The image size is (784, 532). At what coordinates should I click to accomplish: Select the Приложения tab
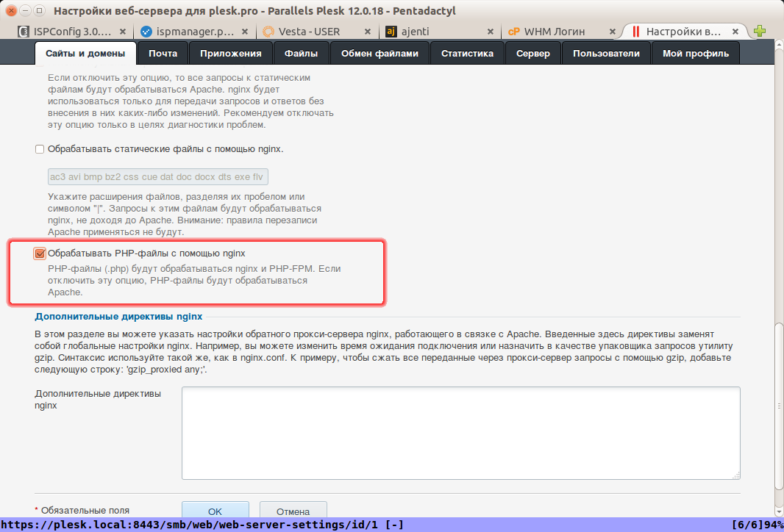pos(231,52)
